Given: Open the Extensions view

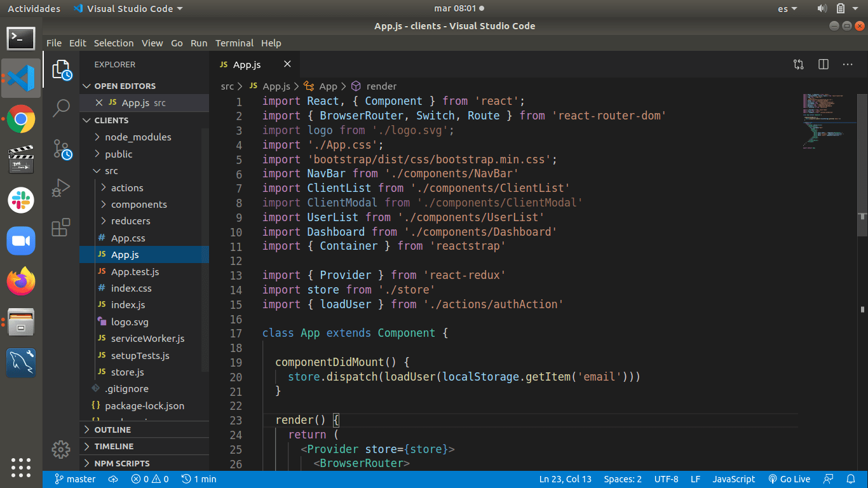Looking at the screenshot, I should coord(61,227).
